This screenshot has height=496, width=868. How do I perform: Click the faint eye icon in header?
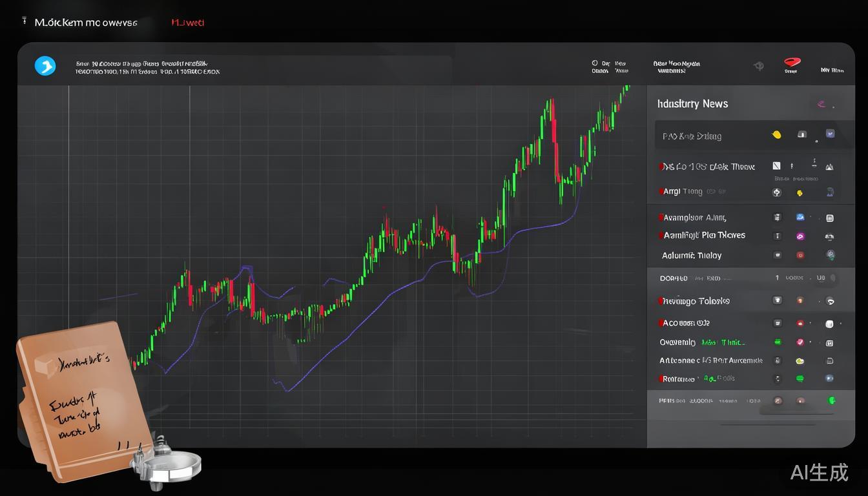pyautogui.click(x=759, y=66)
